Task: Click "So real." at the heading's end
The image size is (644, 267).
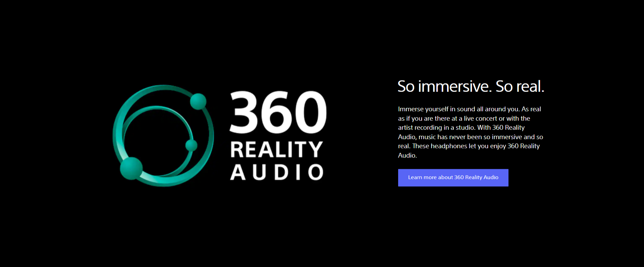Action: click(x=520, y=87)
